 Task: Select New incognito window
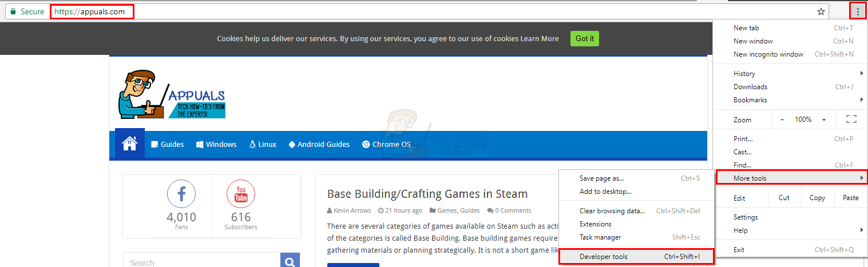[x=790, y=54]
